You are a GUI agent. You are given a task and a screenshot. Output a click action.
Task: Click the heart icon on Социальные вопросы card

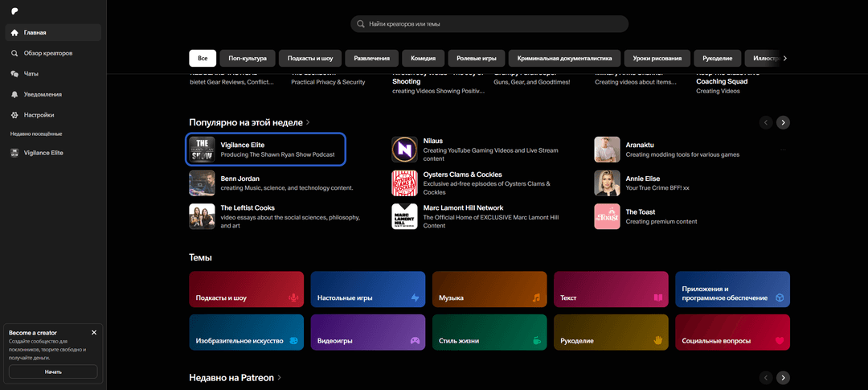tap(780, 341)
